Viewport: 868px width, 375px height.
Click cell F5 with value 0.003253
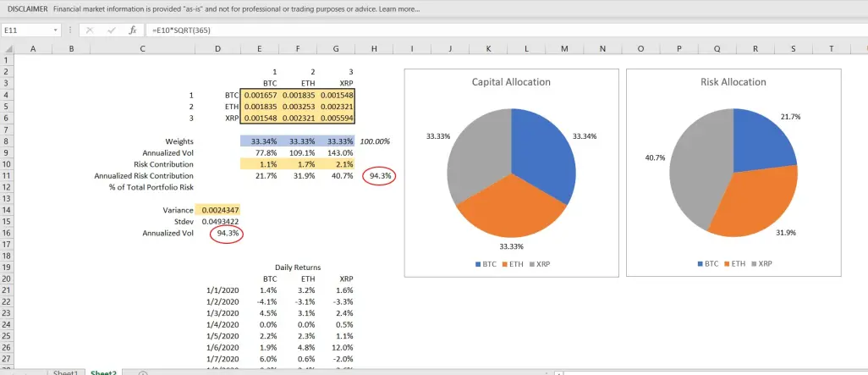297,107
